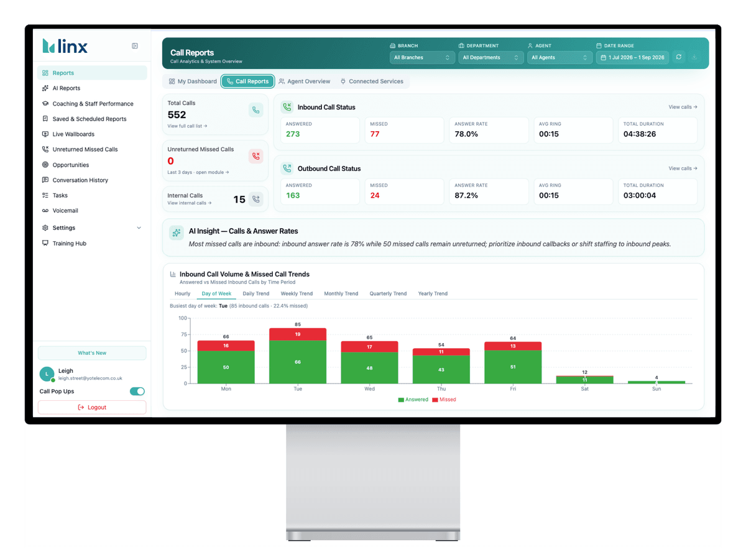Click the Outbound Call Status icon
Screen dimensions: 746x560
click(x=287, y=168)
